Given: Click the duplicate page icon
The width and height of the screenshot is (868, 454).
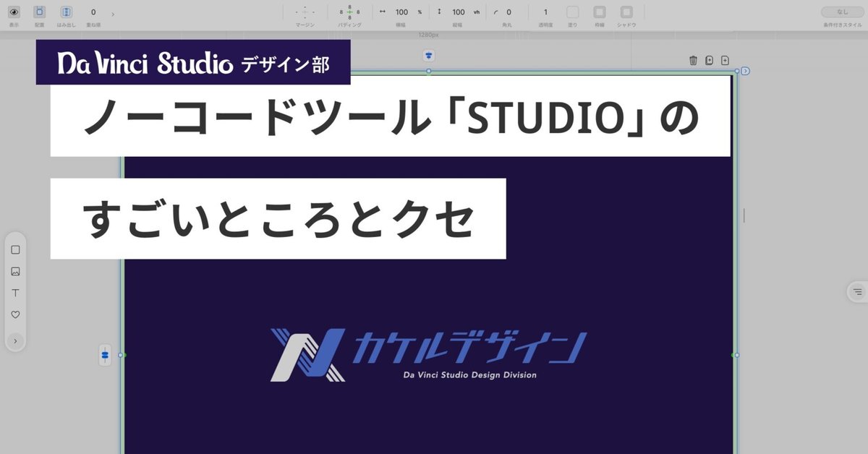Looking at the screenshot, I should pos(709,61).
